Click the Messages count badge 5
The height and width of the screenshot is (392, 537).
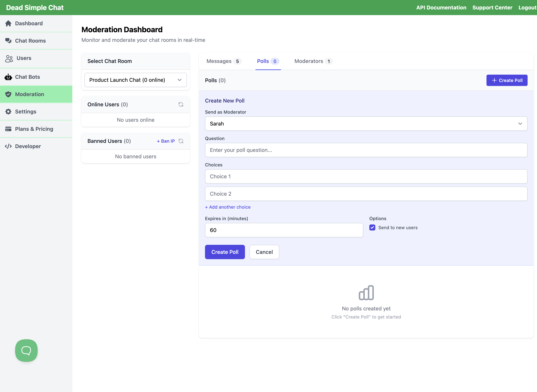coord(237,61)
